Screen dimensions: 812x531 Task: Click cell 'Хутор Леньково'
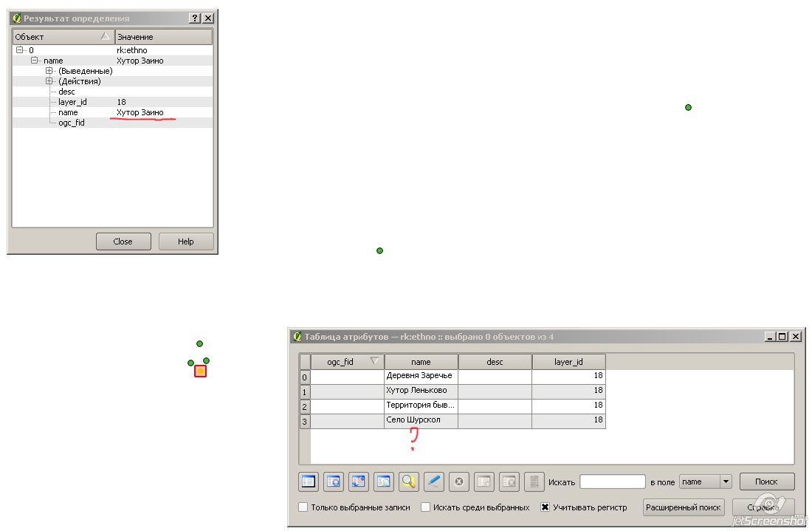[421, 391]
